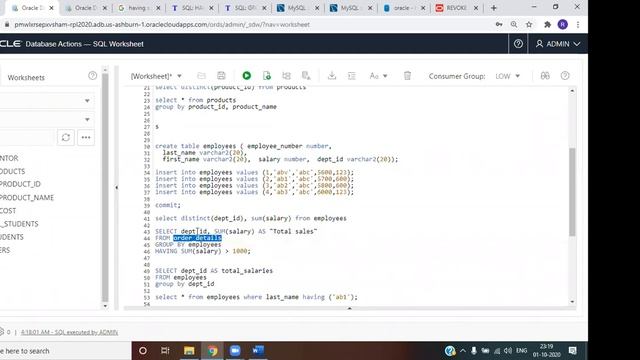Open navigator more options ellipsis

pos(86,138)
